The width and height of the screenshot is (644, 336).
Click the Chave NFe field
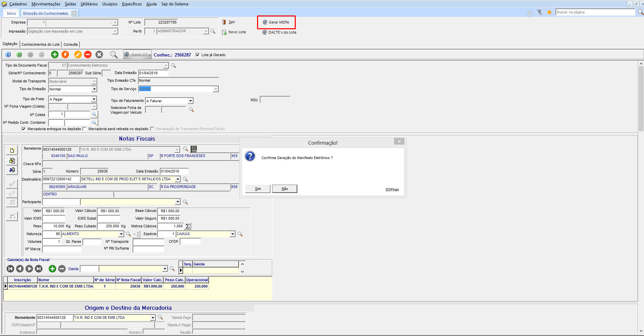pyautogui.click(x=141, y=164)
